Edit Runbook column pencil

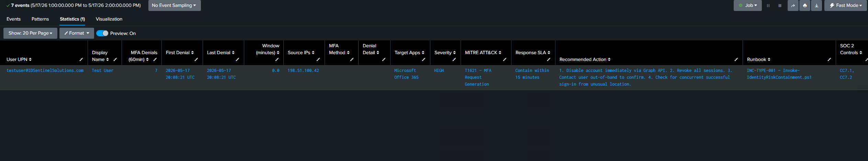point(829,60)
